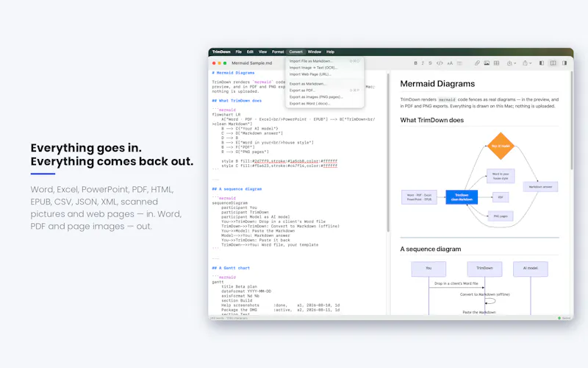Choose Import Image → Text (OCR)…
Image resolution: width=588 pixels, height=368 pixels.
tap(324, 68)
